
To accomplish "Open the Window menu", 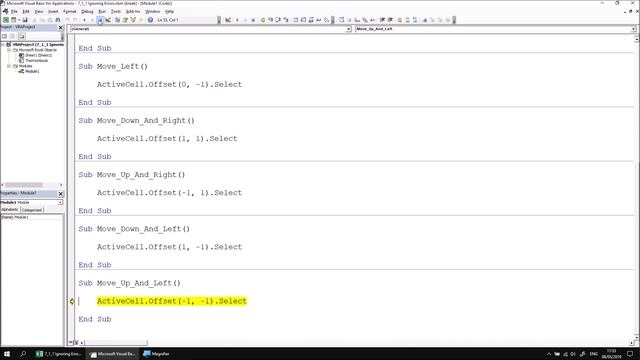I will pos(153,11).
